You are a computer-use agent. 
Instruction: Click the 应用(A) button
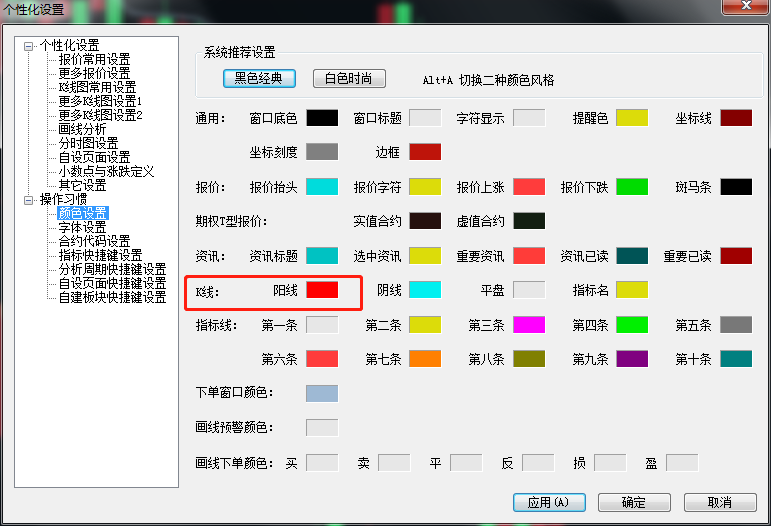548,502
